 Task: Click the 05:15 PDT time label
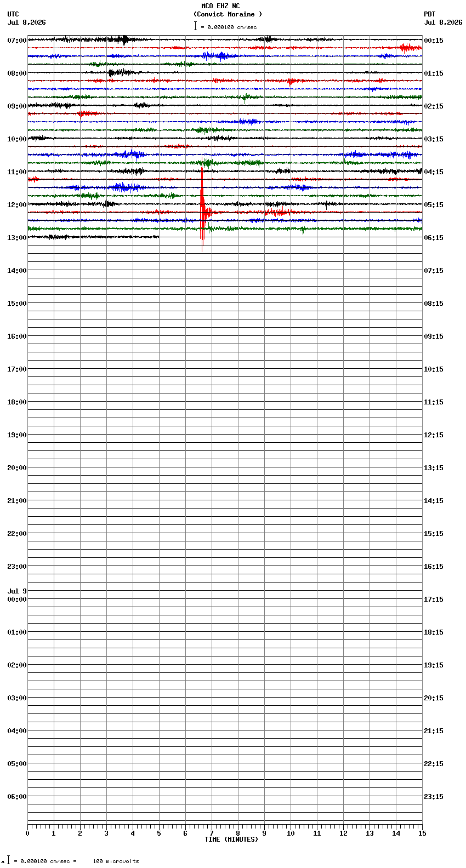(x=433, y=205)
